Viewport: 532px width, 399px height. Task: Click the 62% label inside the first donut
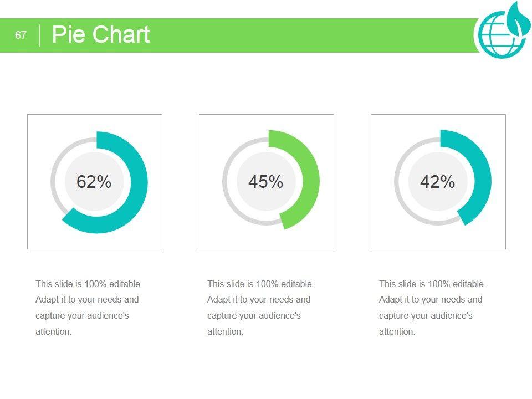(94, 182)
